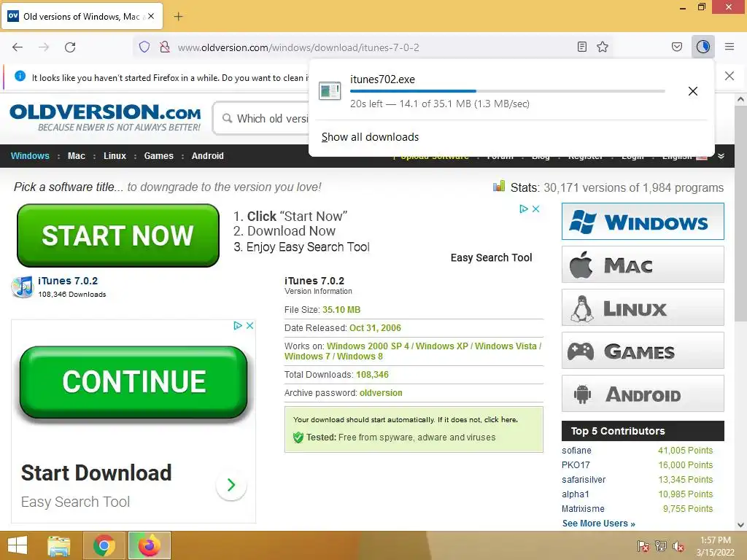This screenshot has width=747, height=560.
Task: Click the search magnifier icon on OldVersion
Action: pos(228,118)
